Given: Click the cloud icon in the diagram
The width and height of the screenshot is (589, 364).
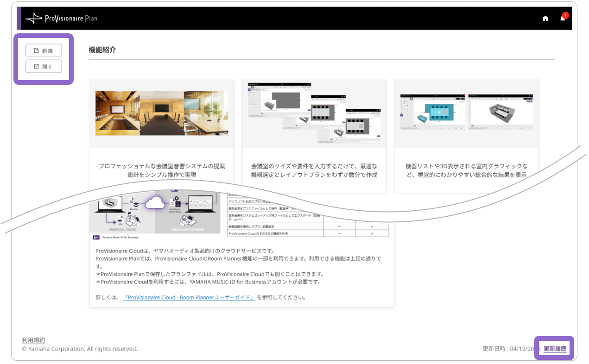Looking at the screenshot, I should point(155,203).
